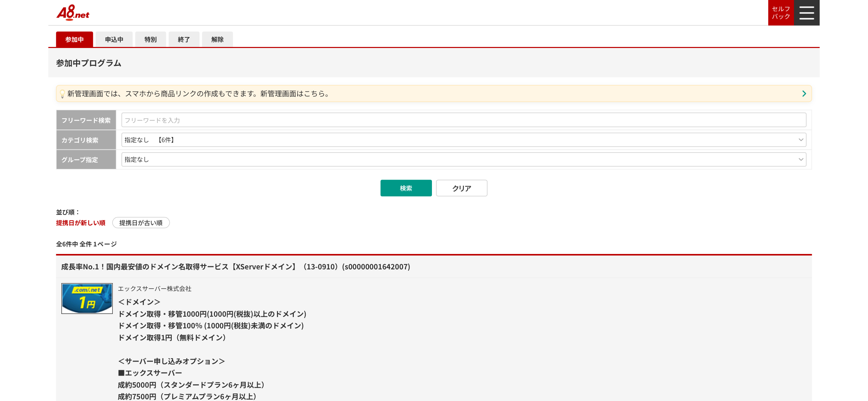
Task: Sort by 提携日が古い順
Action: click(141, 223)
